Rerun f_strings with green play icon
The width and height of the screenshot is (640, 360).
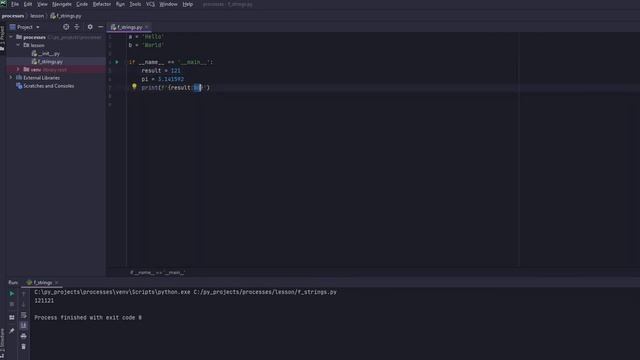(12, 293)
